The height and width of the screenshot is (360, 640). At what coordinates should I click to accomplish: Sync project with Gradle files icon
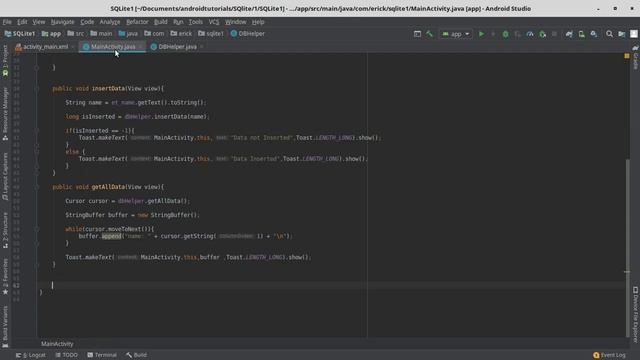click(x=569, y=34)
